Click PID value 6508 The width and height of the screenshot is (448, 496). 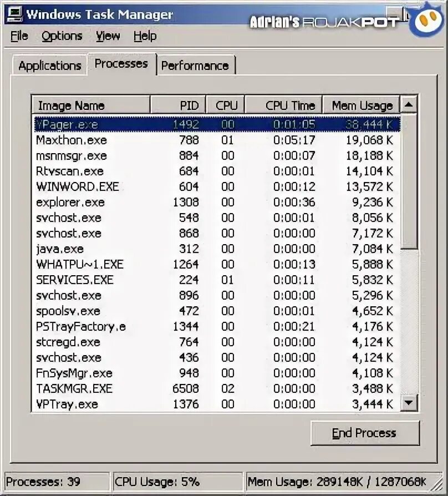point(186,388)
